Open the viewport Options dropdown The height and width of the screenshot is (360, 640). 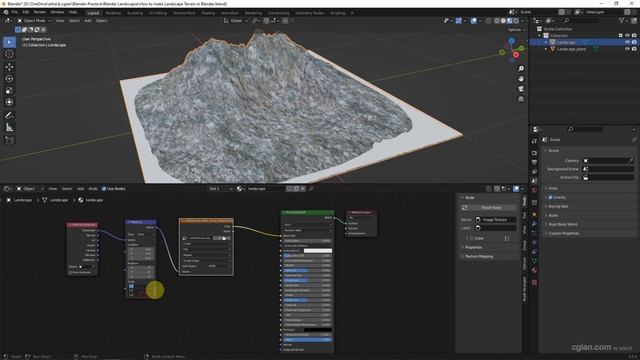tap(516, 30)
